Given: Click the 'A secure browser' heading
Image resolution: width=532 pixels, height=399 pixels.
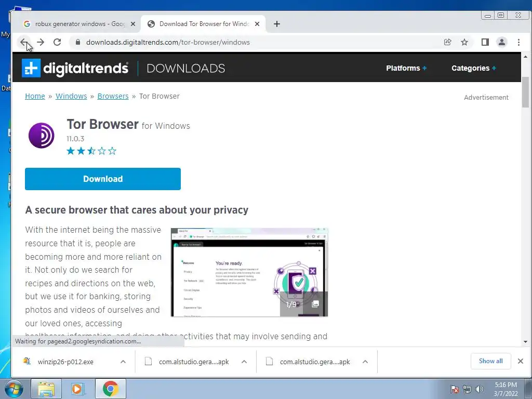Looking at the screenshot, I should (137, 210).
